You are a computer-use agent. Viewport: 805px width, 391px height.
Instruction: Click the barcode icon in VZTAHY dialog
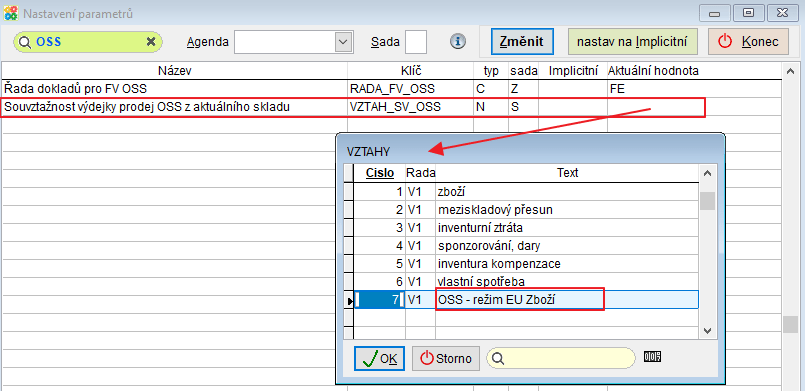(x=653, y=357)
